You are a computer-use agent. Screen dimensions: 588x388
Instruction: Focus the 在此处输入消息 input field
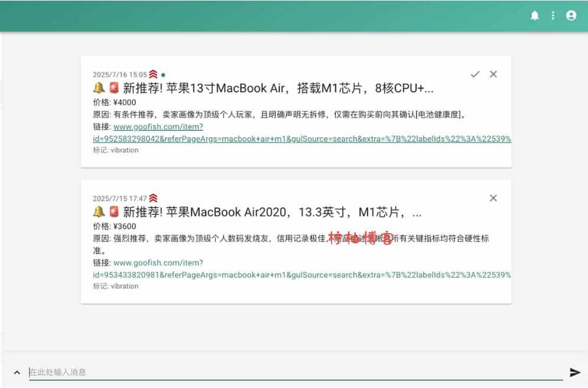tap(295, 372)
